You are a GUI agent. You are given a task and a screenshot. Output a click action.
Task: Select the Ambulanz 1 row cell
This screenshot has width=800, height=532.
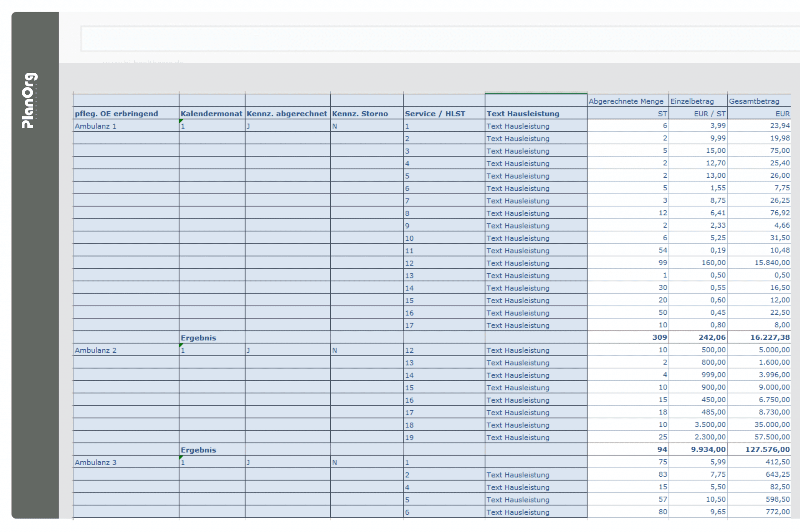(x=126, y=126)
